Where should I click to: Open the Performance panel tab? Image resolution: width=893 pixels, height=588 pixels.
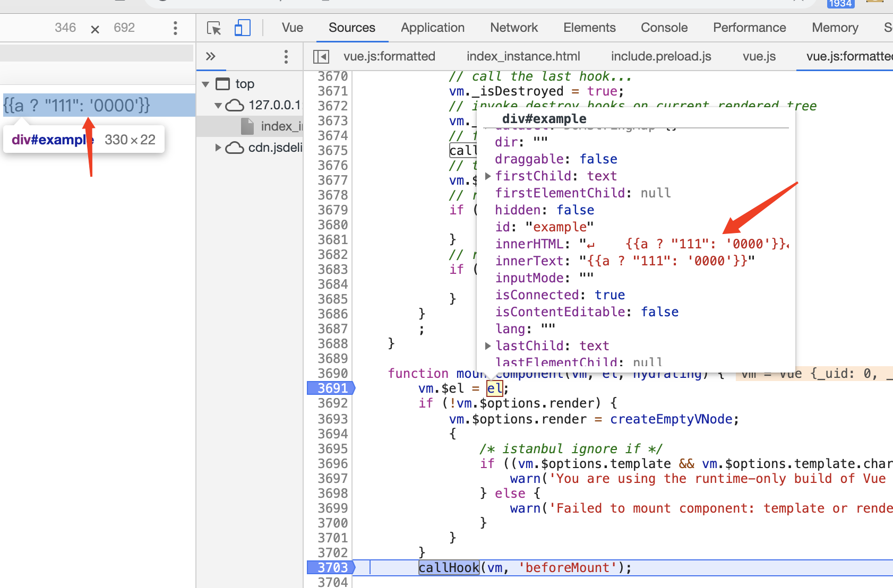pos(750,28)
